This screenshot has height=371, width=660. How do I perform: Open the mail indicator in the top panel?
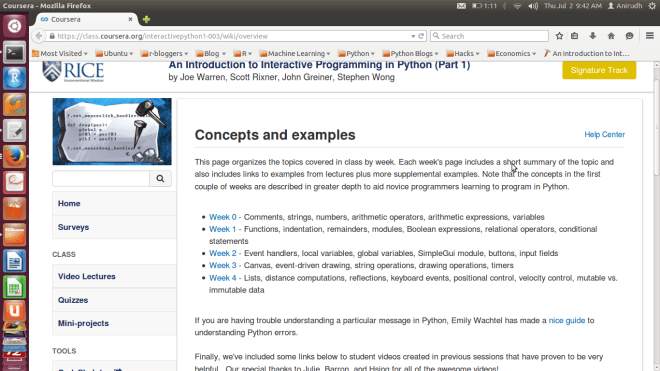(461, 6)
